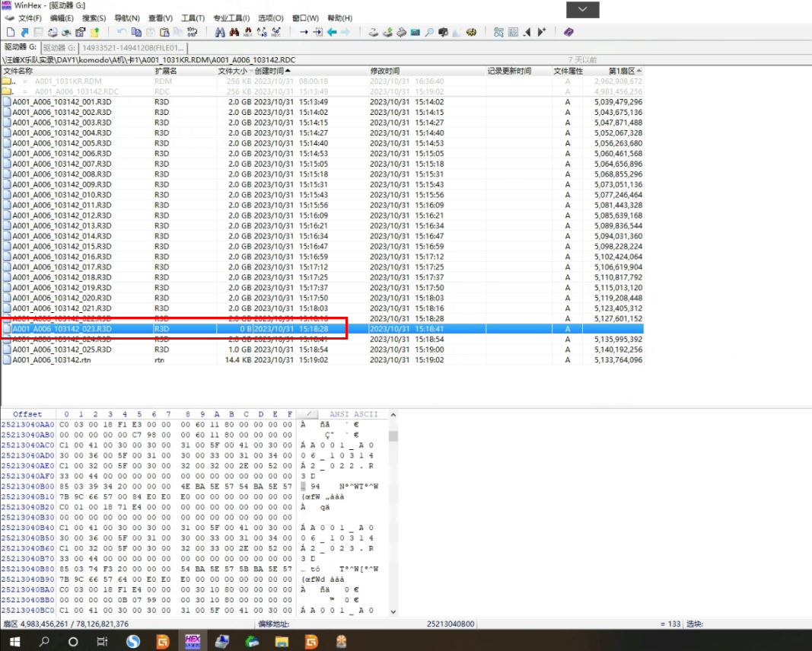Click the 文件属性 column header
This screenshot has height=651, width=812.
[x=568, y=71]
